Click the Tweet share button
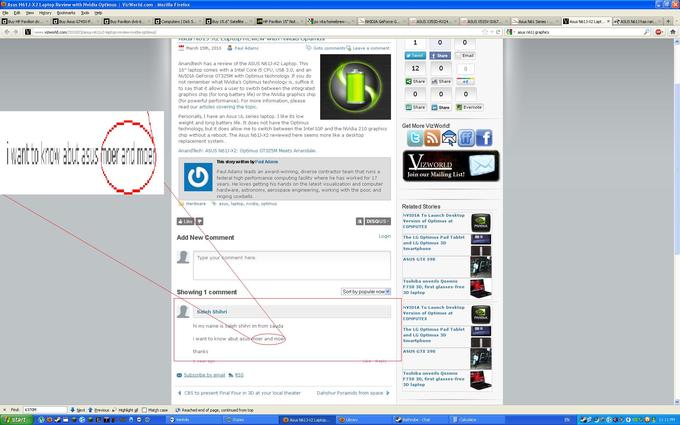680x425 pixels. click(x=415, y=56)
